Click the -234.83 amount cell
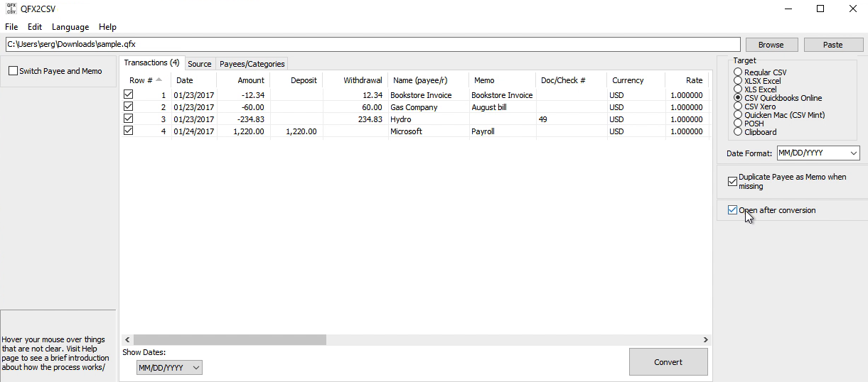Viewport: 868px width, 382px height. (x=243, y=119)
